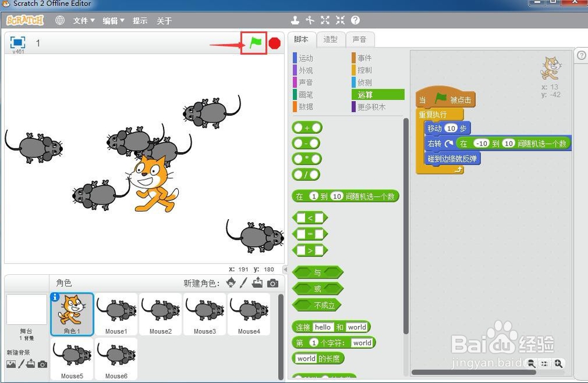This screenshot has width=588, height=383.
Task: Open language globe menu
Action: tap(59, 20)
